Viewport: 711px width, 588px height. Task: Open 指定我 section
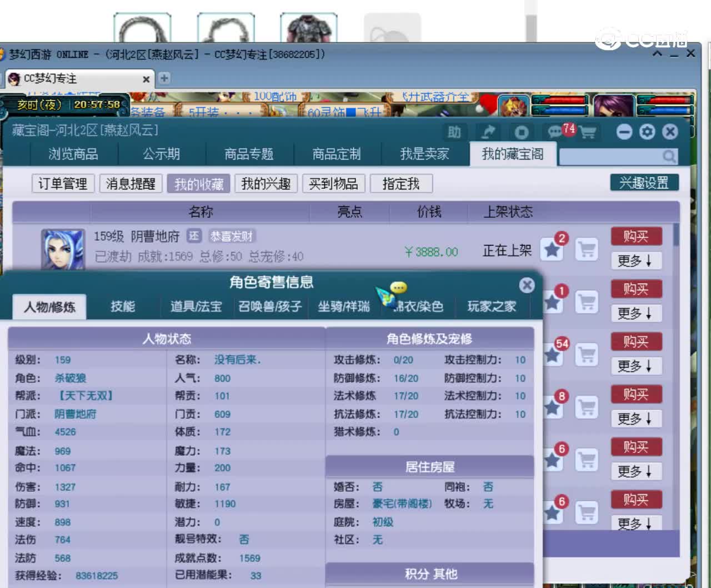[x=401, y=183]
